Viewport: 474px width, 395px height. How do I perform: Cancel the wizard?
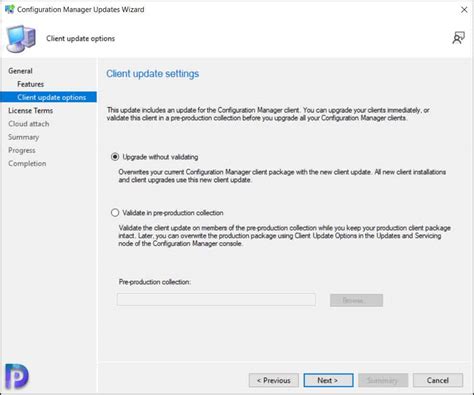click(438, 380)
